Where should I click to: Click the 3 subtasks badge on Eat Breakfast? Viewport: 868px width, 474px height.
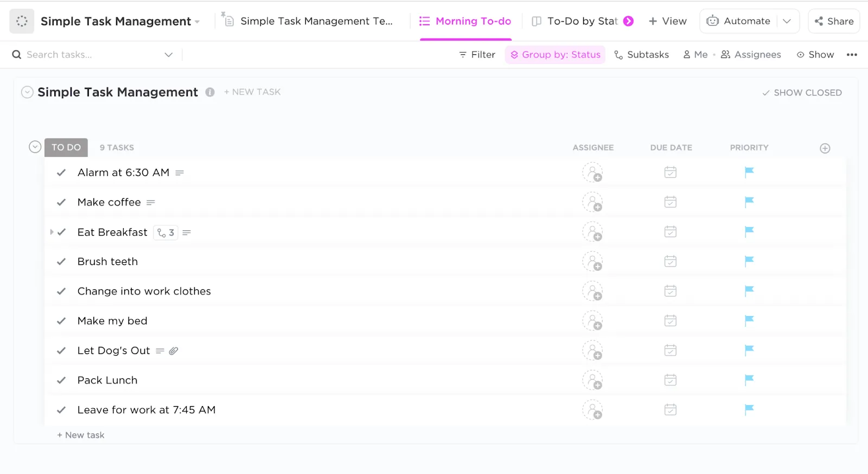165,232
